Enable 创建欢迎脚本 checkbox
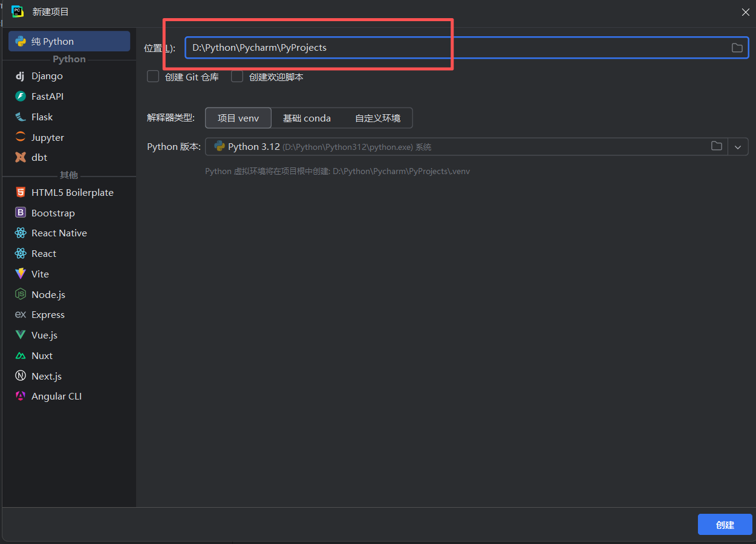This screenshot has width=756, height=544. point(237,77)
